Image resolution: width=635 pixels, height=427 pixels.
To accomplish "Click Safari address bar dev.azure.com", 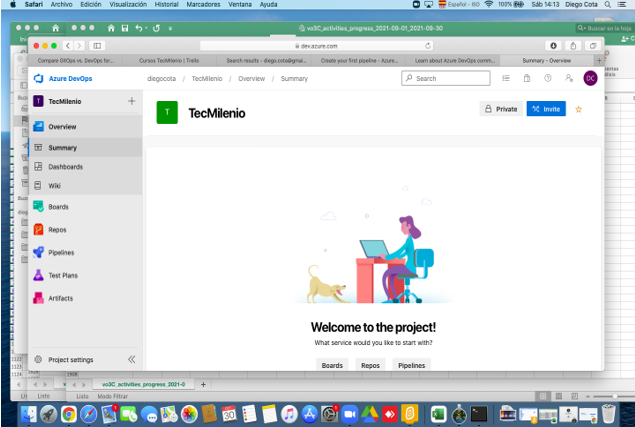I will (316, 46).
